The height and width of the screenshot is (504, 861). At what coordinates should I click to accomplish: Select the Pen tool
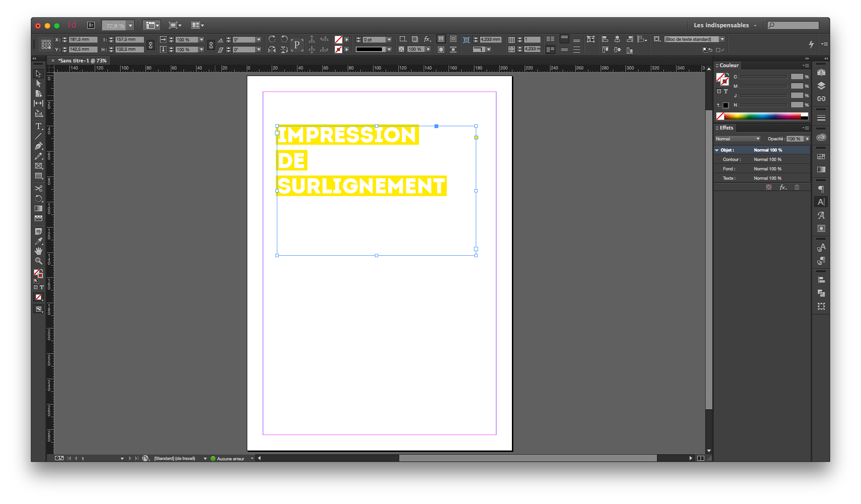(x=38, y=146)
